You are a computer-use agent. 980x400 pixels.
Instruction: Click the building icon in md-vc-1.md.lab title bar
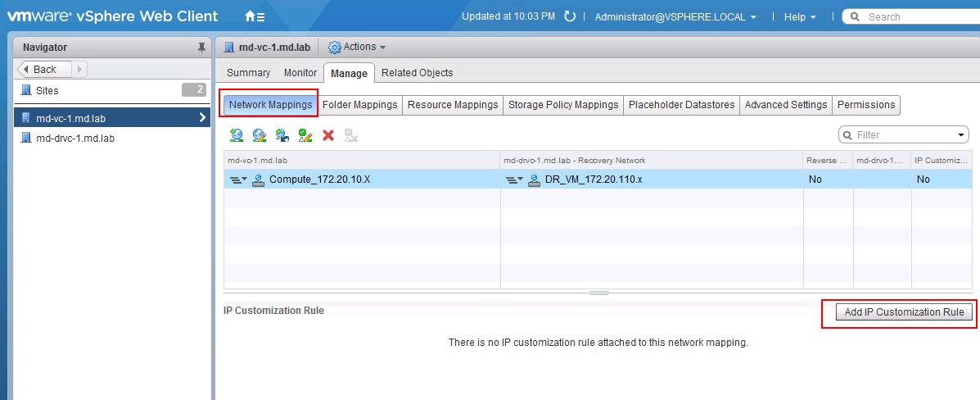[228, 47]
